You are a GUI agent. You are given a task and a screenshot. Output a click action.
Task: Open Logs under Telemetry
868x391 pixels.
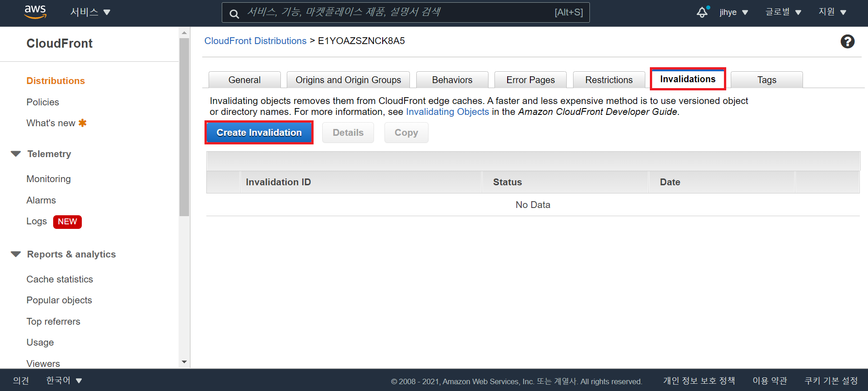(x=37, y=221)
